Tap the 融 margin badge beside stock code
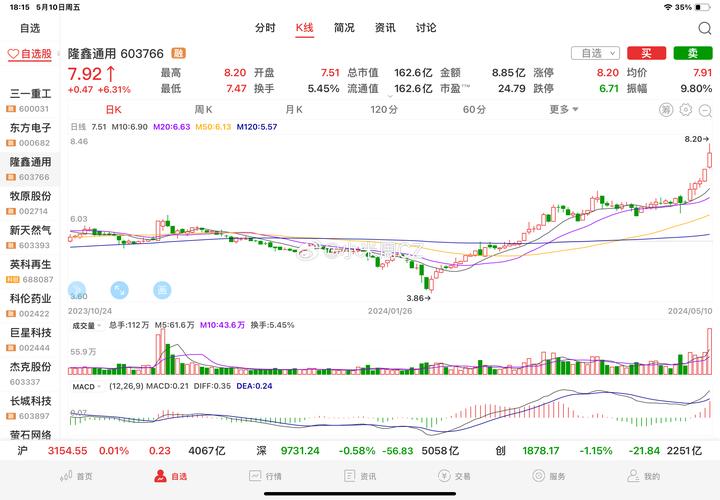Screen dimensions: 720x500 (x=178, y=53)
